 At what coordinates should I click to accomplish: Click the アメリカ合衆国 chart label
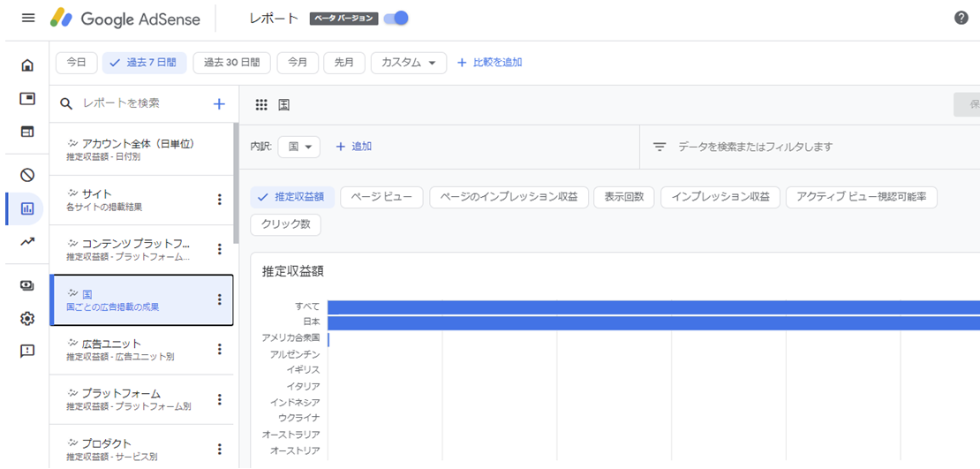[291, 338]
